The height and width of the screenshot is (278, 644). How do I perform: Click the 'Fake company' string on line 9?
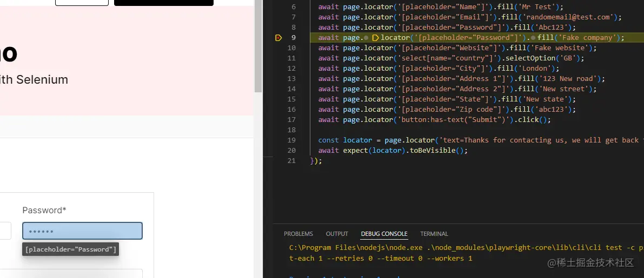(588, 38)
